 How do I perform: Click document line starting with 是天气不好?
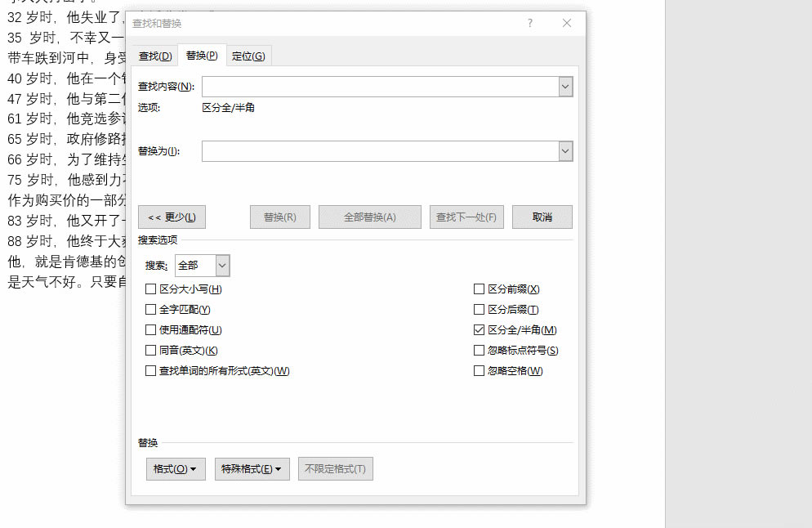[66, 282]
